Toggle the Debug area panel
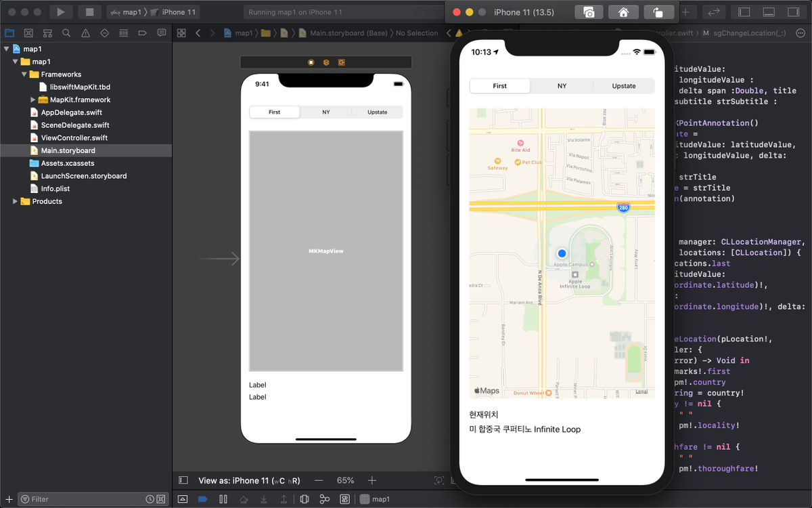This screenshot has height=508, width=812. 769,12
